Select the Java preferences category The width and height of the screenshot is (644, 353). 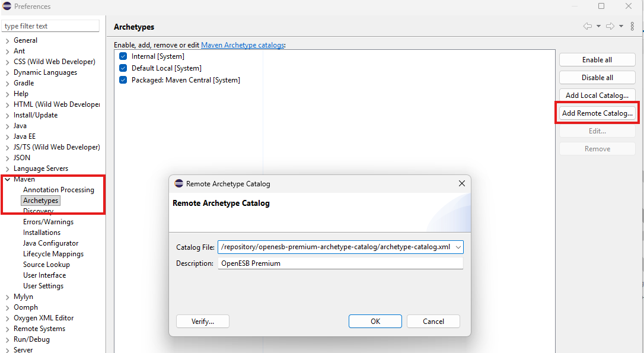click(x=20, y=125)
